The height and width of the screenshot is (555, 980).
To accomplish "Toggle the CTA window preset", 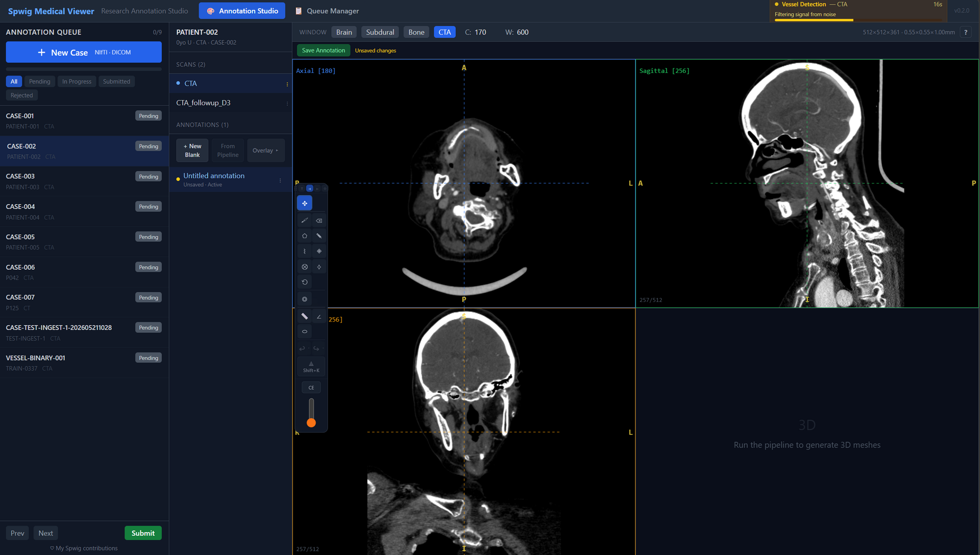I will 445,32.
